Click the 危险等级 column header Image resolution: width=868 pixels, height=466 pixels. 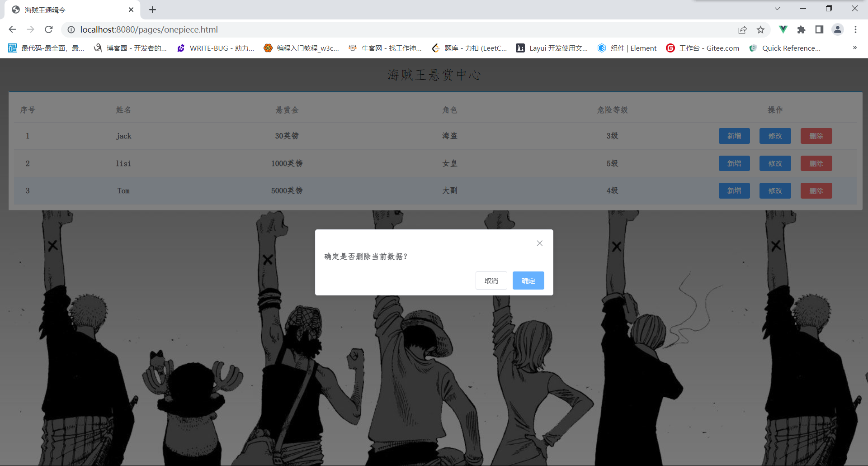tap(613, 110)
